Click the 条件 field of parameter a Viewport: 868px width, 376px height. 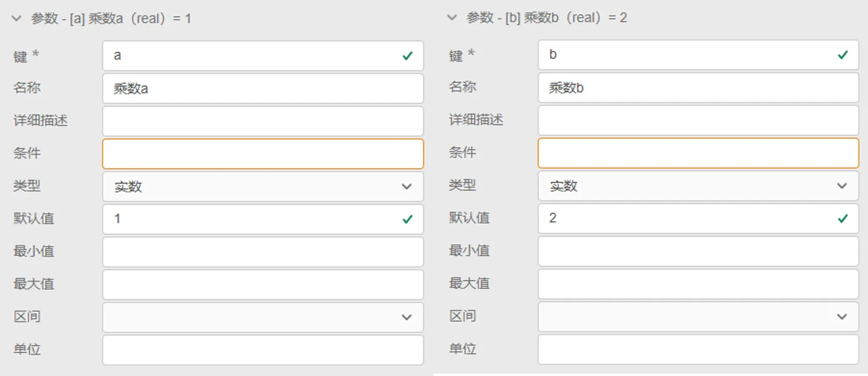coord(263,153)
